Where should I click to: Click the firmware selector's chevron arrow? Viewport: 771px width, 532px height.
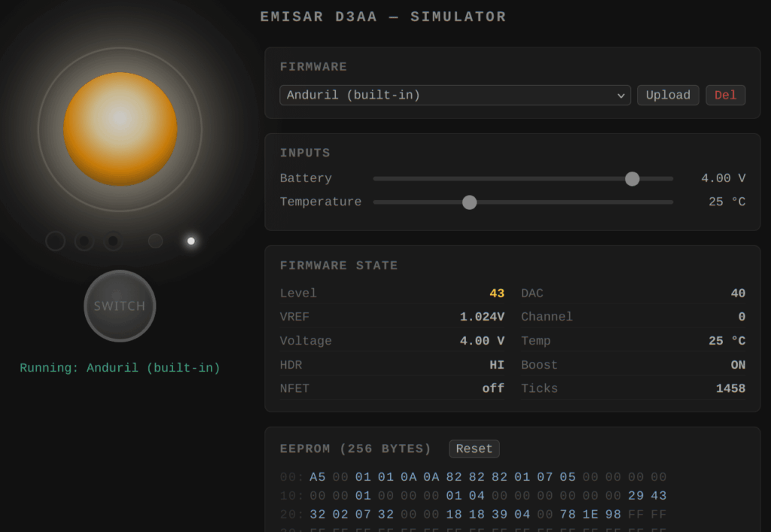[x=621, y=95]
